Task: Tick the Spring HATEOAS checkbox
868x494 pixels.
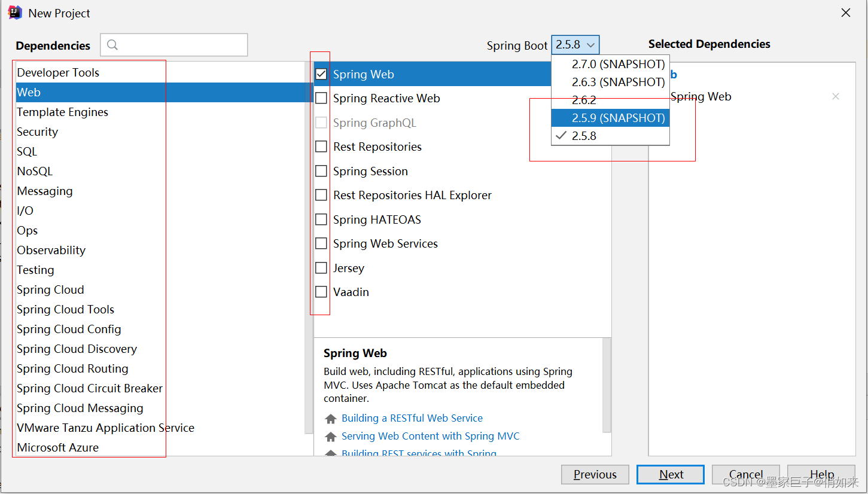Action: (x=321, y=219)
